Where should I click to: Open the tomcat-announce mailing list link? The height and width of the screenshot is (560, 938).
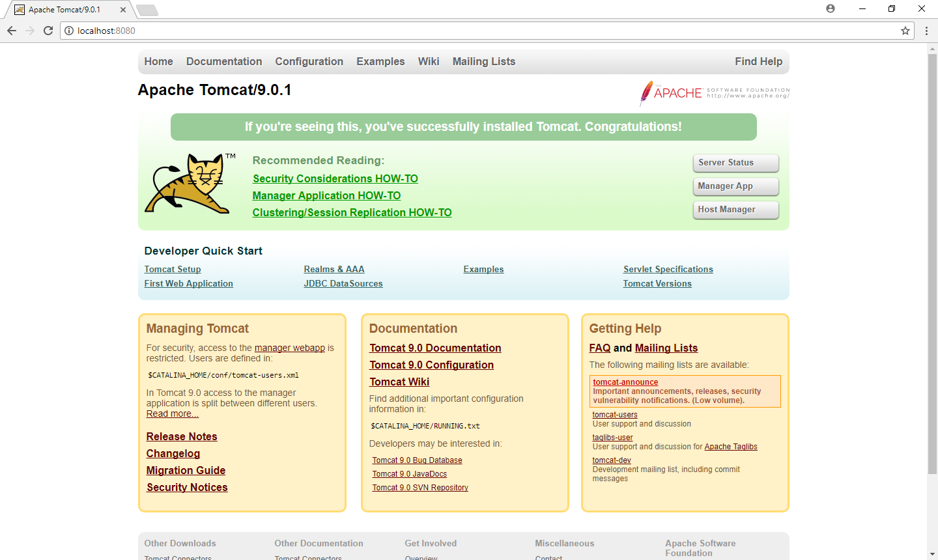[x=625, y=382]
